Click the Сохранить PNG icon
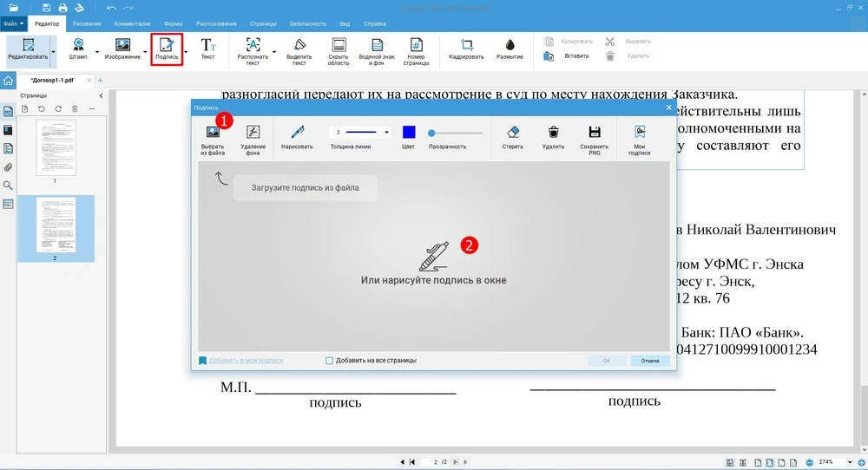868x470 pixels. (595, 133)
